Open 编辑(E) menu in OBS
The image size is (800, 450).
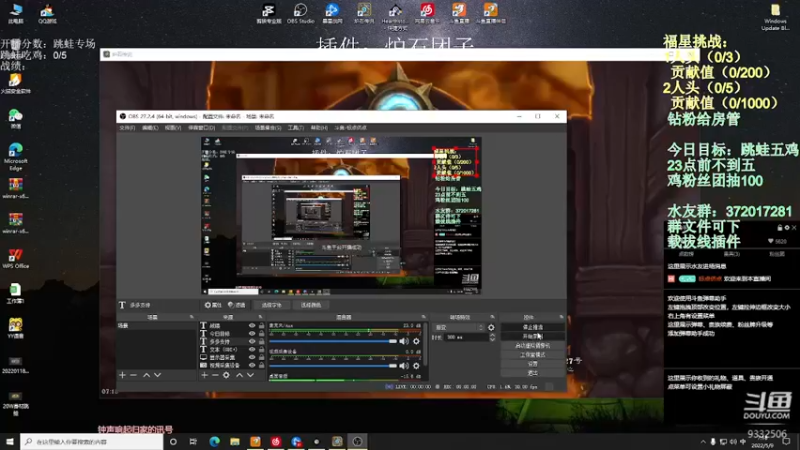pos(150,128)
